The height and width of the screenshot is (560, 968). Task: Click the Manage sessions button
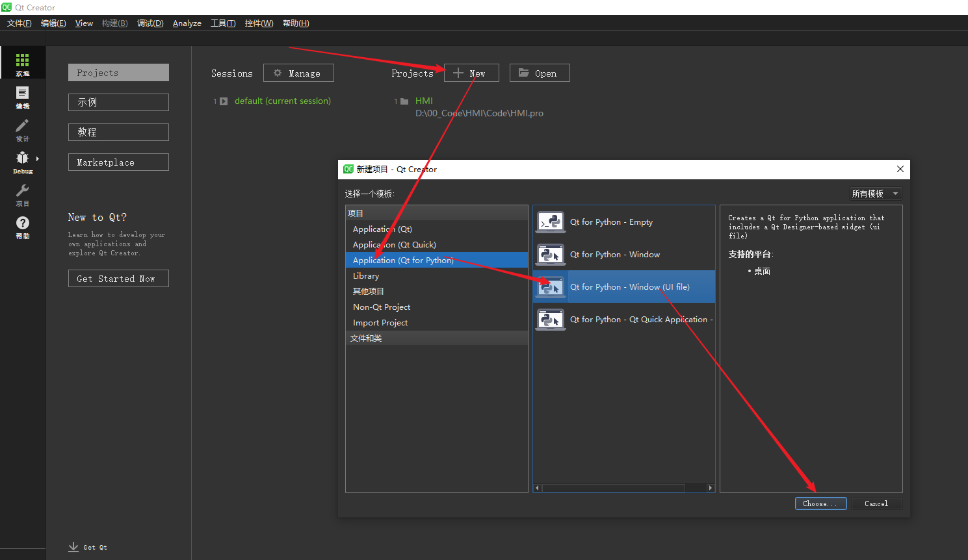[x=298, y=73]
